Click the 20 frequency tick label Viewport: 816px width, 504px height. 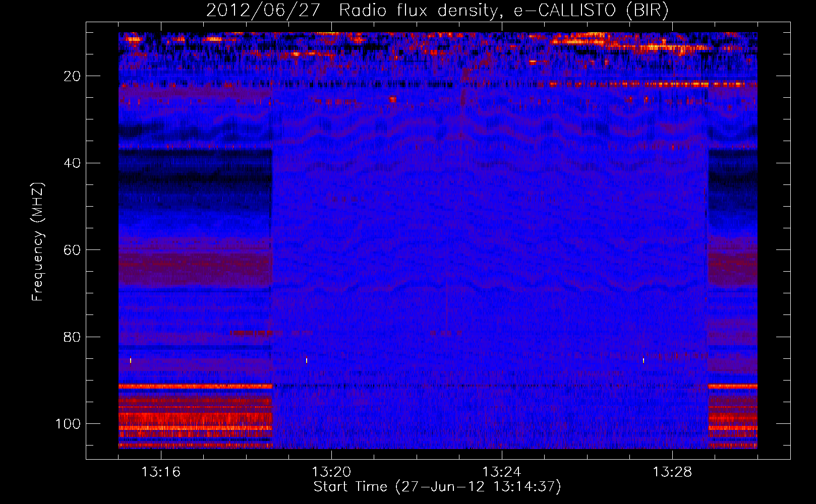pos(72,76)
